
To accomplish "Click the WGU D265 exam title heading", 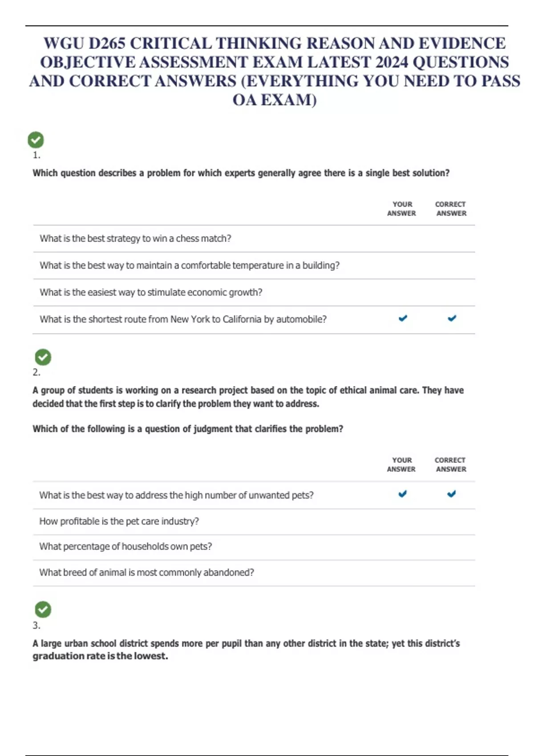I will [x=275, y=71].
